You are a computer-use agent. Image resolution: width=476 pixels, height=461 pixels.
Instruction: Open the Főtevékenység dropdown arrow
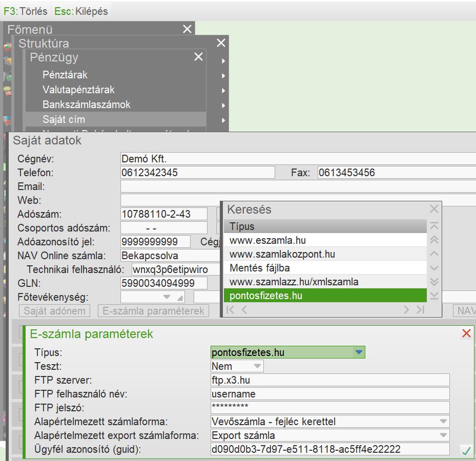[x=167, y=297]
